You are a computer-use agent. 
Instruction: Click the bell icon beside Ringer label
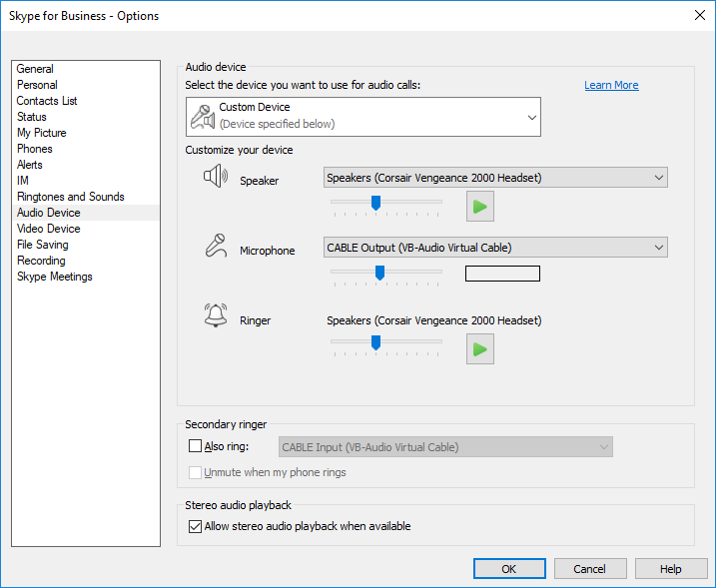216,315
